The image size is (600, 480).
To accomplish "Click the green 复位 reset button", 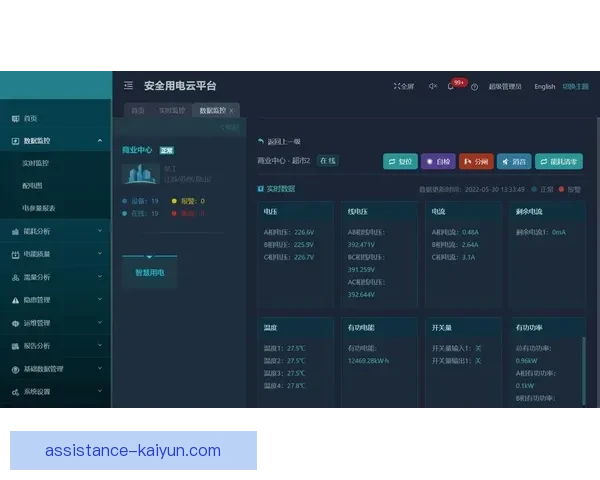I will (400, 162).
